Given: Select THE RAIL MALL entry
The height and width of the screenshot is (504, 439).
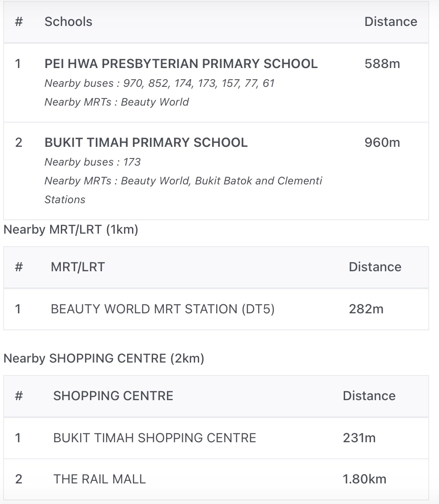Looking at the screenshot, I should tap(99, 479).
